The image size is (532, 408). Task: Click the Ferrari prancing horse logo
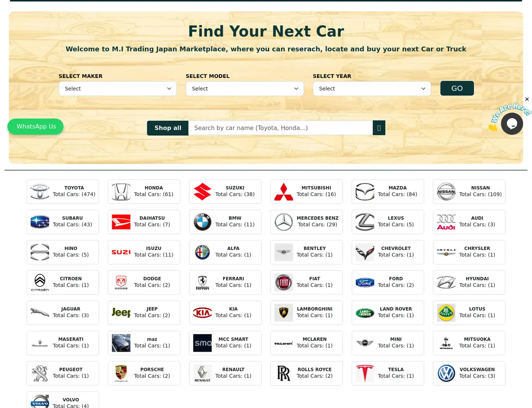tap(202, 283)
